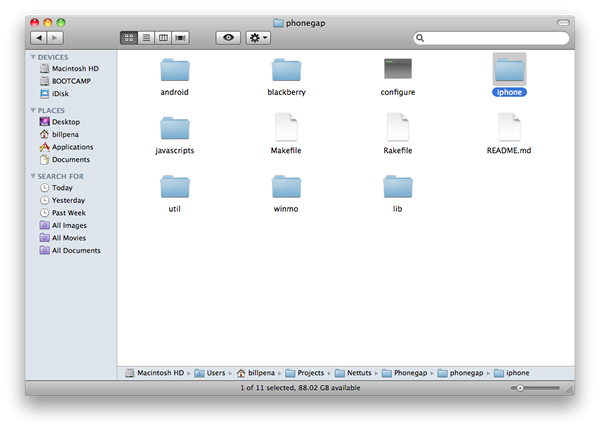Image resolution: width=600 pixels, height=429 pixels.
Task: Click capitalized Phonegap in path bar
Action: (404, 373)
